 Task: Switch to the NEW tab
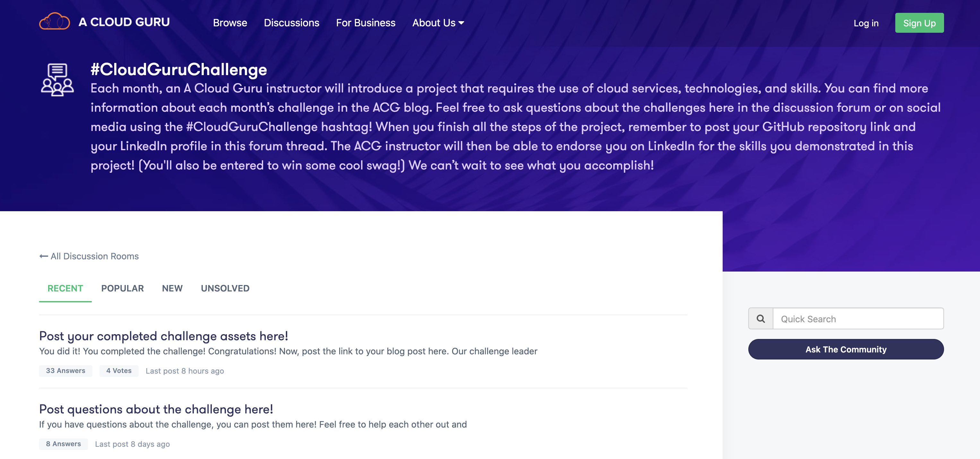pyautogui.click(x=172, y=288)
